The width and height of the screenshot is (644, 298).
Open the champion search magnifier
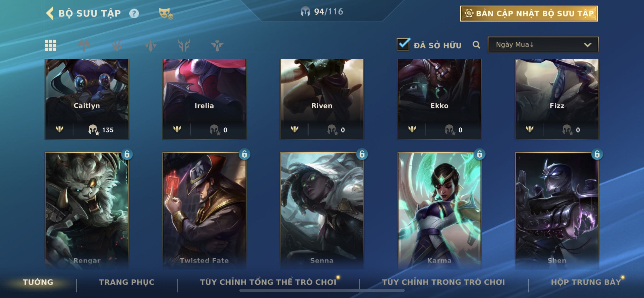point(476,45)
